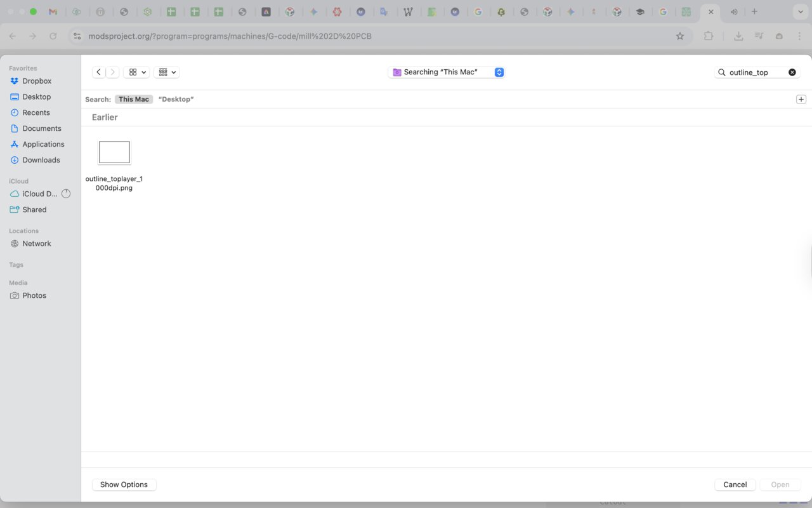Add a search criterion with plus button
The image size is (812, 508).
801,99
